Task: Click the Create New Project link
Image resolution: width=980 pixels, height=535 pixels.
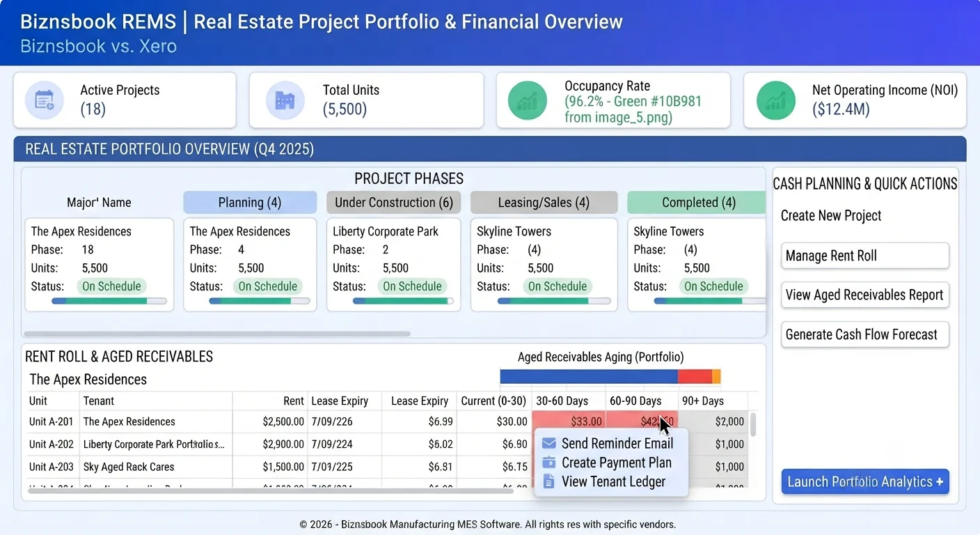Action: 831,216
